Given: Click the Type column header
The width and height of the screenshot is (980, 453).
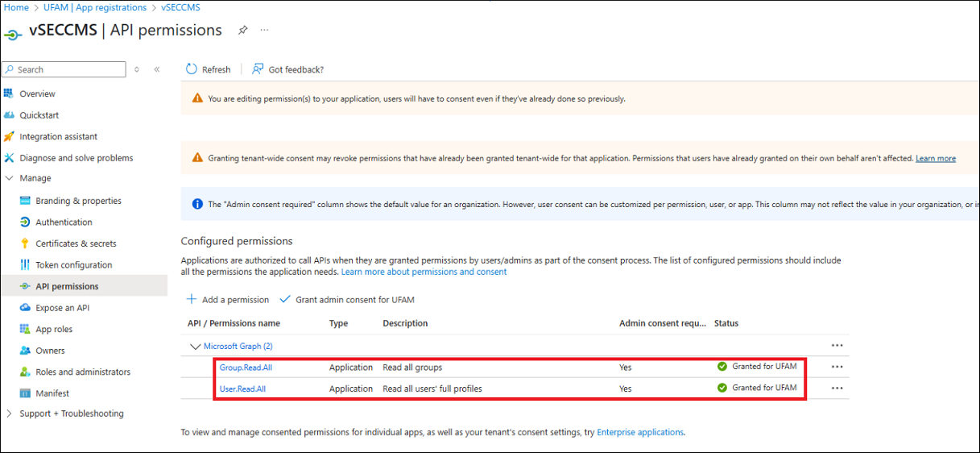Looking at the screenshot, I should [338, 323].
